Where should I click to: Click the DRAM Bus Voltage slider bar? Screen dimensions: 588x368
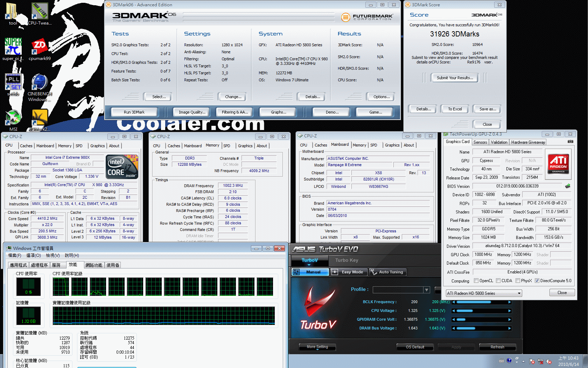(x=482, y=328)
